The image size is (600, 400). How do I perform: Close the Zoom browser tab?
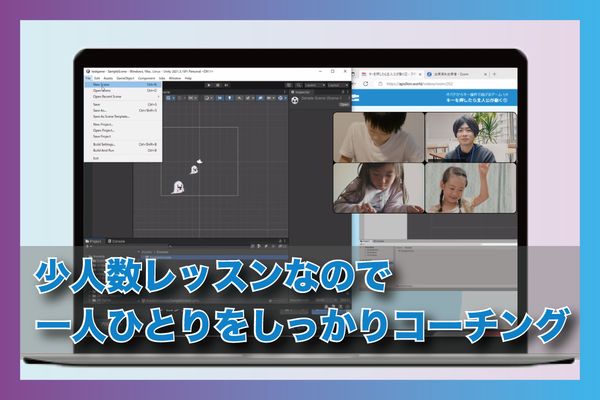pos(485,74)
